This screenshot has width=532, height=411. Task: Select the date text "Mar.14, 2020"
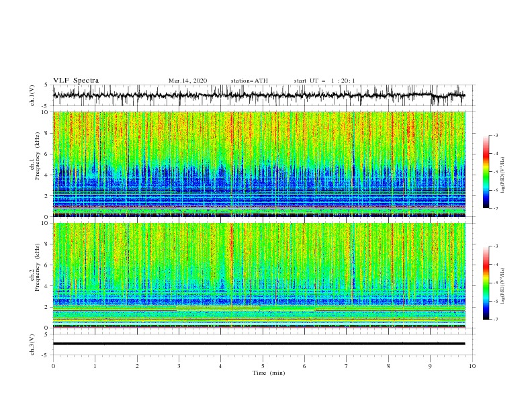(x=187, y=81)
